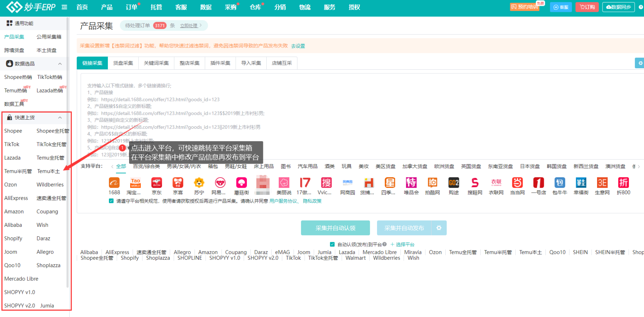Choose the 京喜 platform icon

[178, 182]
